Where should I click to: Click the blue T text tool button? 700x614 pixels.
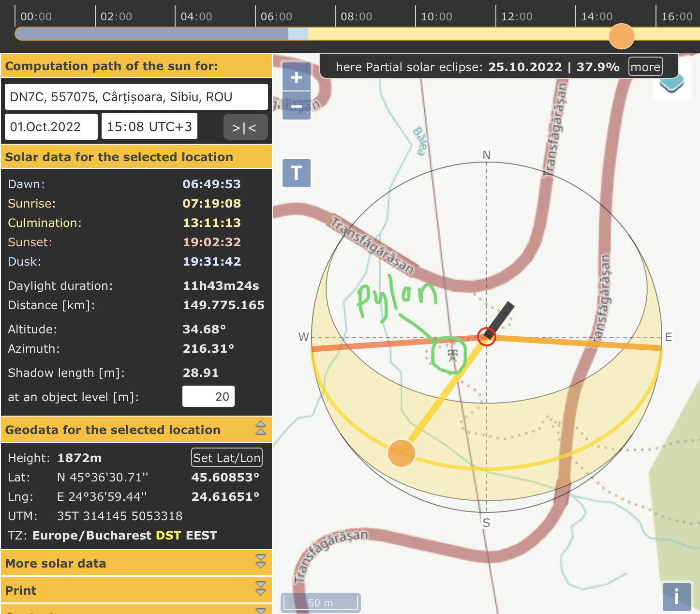[x=296, y=173]
